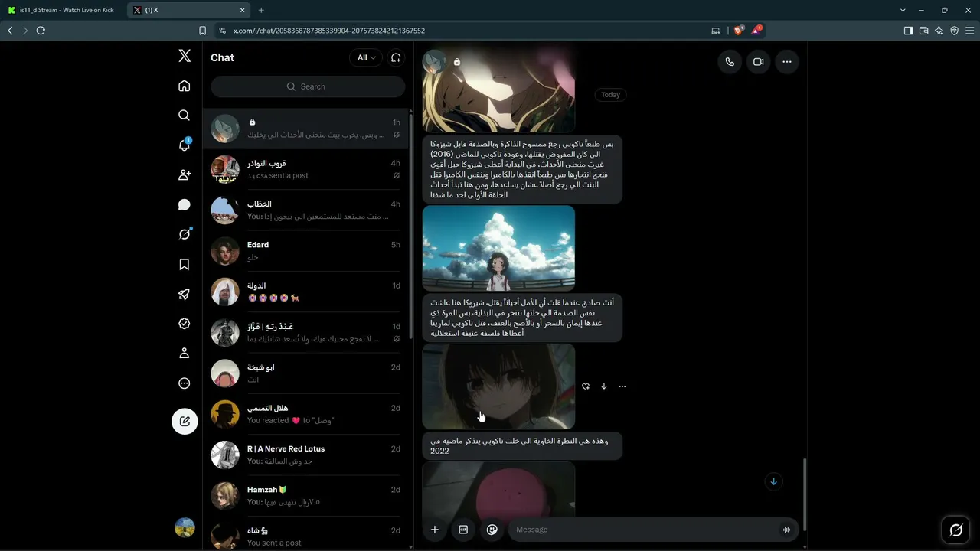This screenshot has height=551, width=980.
Task: Open the tab search dropdown arrow
Action: click(x=903, y=10)
